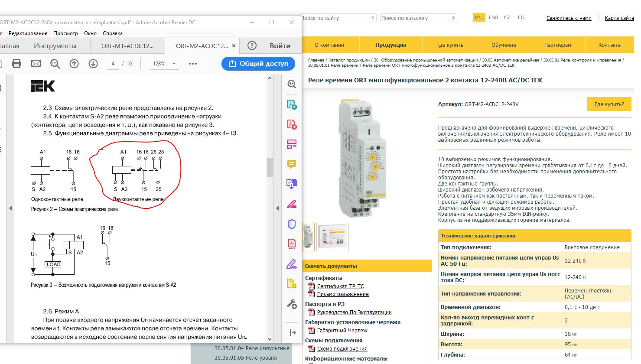
Task: Switch to the ORT-M1-ACDC12 document tab
Action: click(127, 46)
